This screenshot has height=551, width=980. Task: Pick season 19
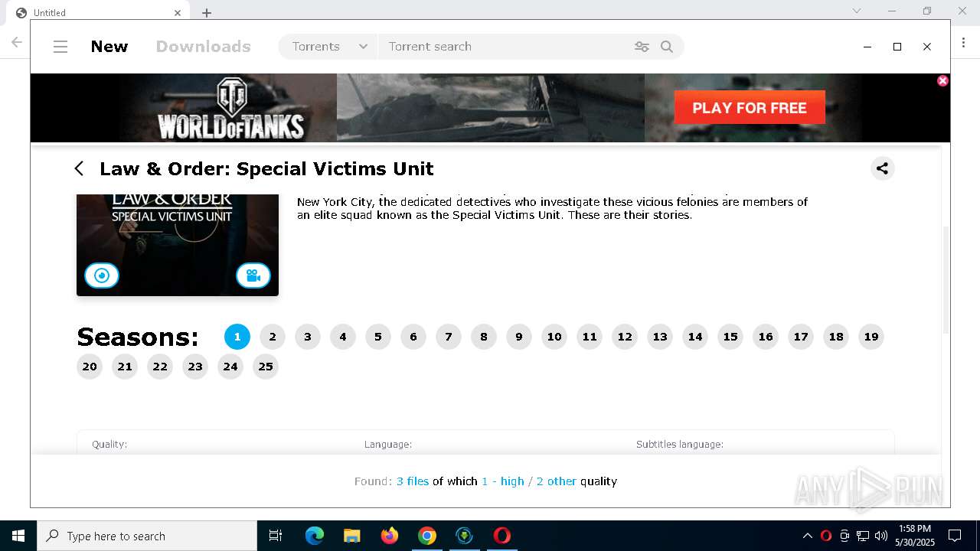(871, 337)
